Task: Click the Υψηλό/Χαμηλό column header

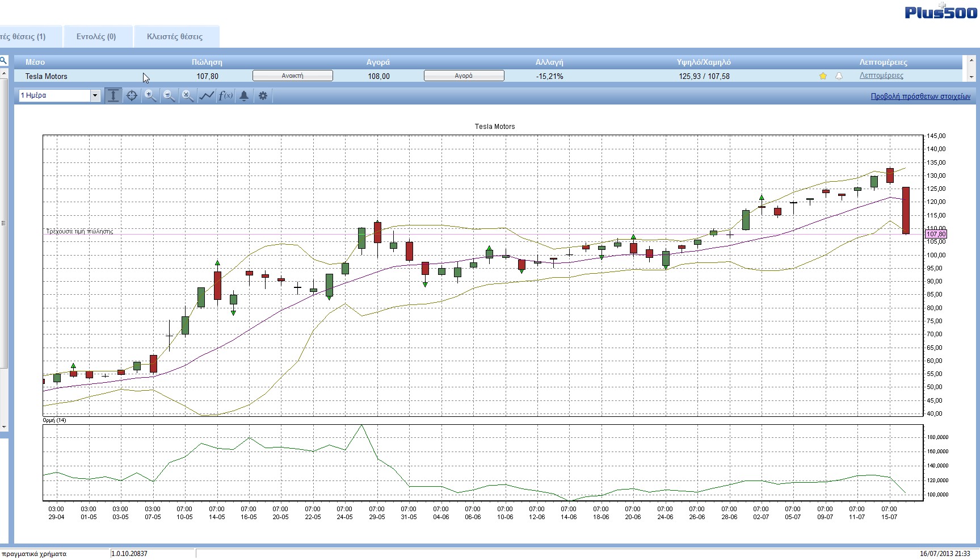Action: coord(704,62)
